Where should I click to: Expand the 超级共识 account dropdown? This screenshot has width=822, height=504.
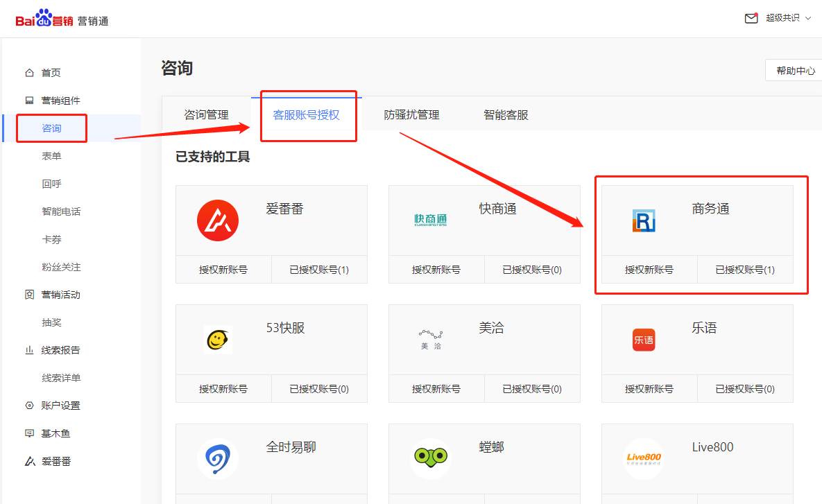(789, 18)
